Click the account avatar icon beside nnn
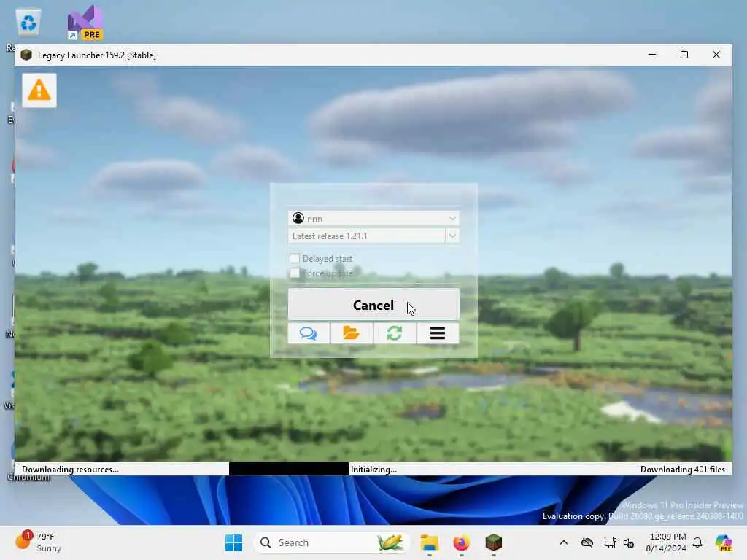Screen dimensions: 747x560 pyautogui.click(x=298, y=218)
